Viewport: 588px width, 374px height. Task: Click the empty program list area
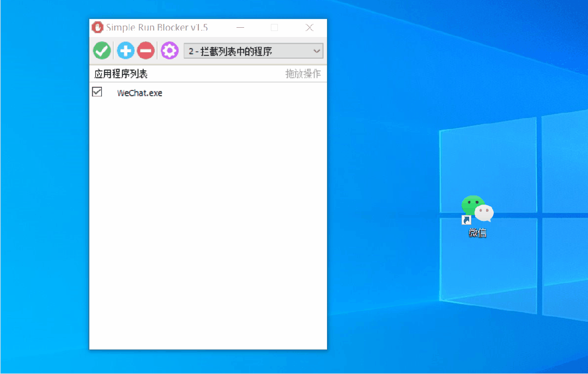[x=207, y=218]
